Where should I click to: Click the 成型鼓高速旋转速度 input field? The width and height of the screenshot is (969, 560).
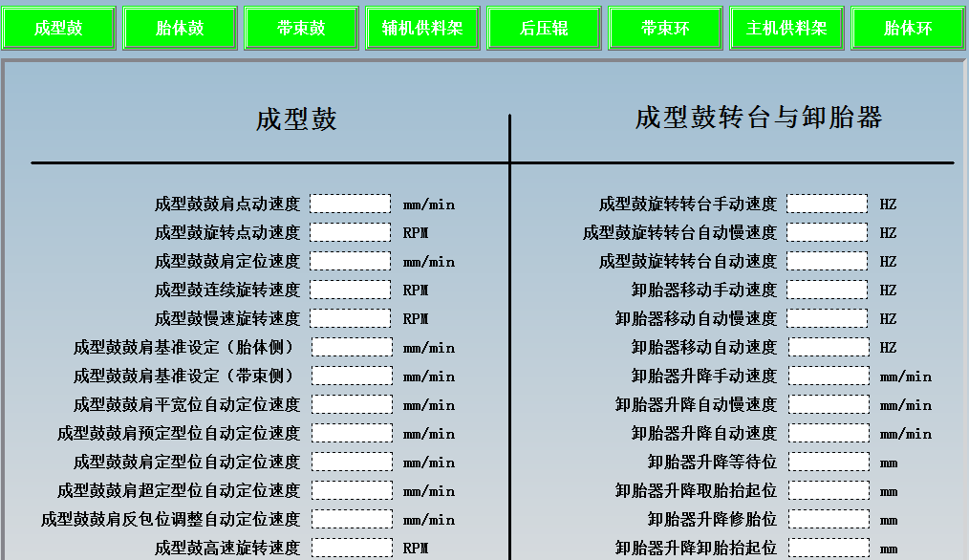pyautogui.click(x=351, y=548)
